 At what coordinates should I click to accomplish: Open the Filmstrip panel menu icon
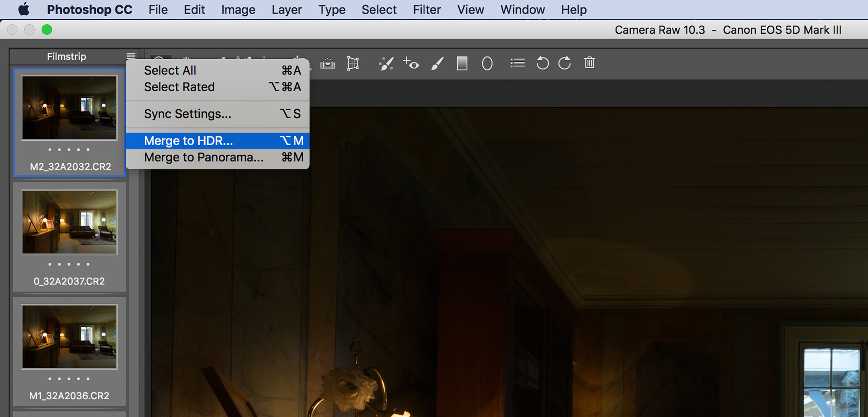pyautogui.click(x=131, y=56)
